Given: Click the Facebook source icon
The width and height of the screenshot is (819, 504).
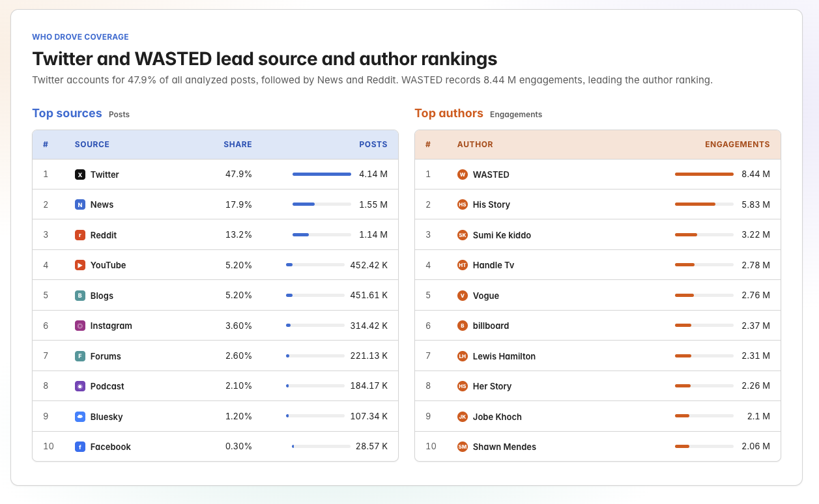Looking at the screenshot, I should pos(80,447).
